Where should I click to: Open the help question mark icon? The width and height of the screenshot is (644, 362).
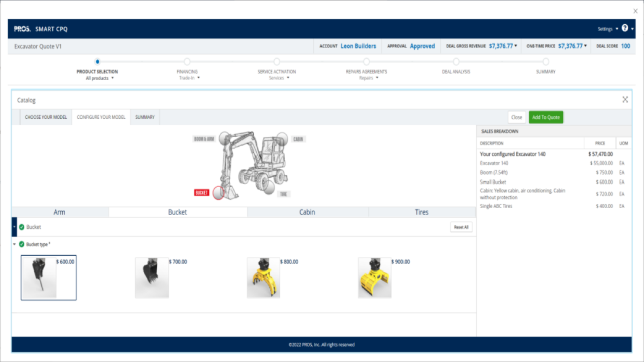click(x=625, y=28)
